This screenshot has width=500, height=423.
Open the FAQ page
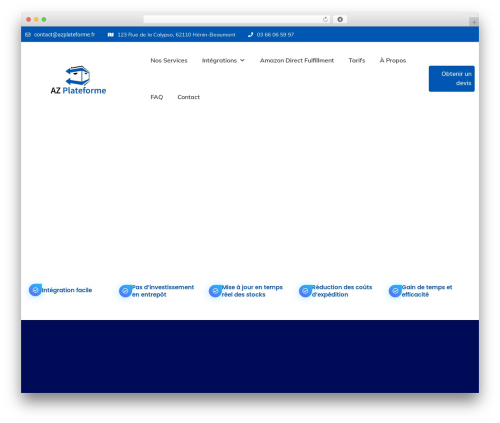click(x=157, y=97)
